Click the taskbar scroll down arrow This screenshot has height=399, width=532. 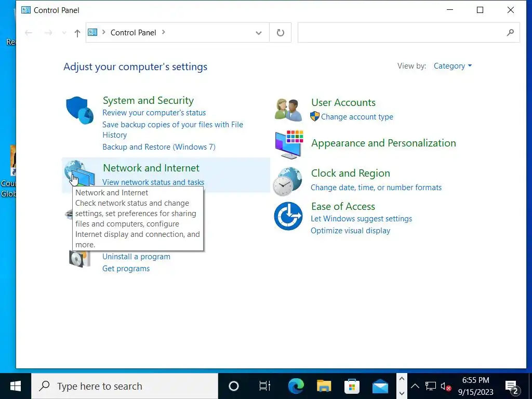402,393
